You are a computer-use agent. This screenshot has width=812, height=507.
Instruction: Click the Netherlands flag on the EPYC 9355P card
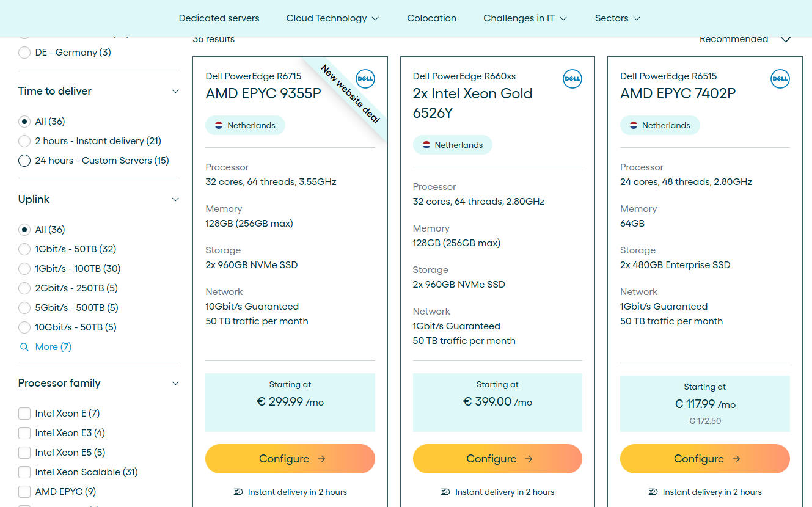pos(219,125)
